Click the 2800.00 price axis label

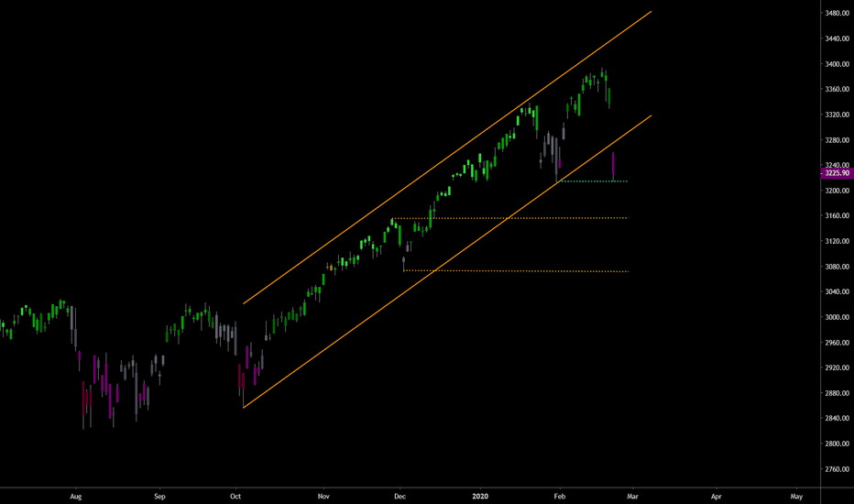838,444
